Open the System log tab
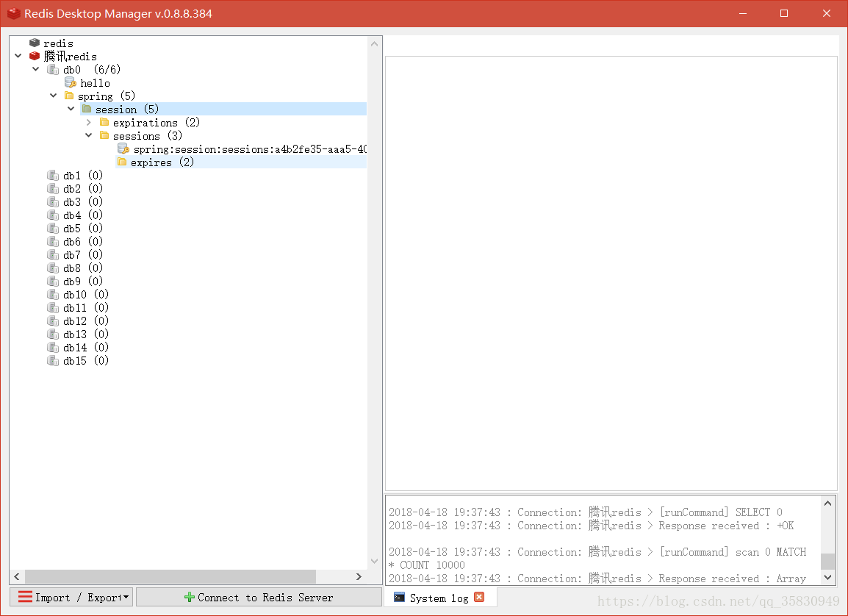 pos(439,598)
